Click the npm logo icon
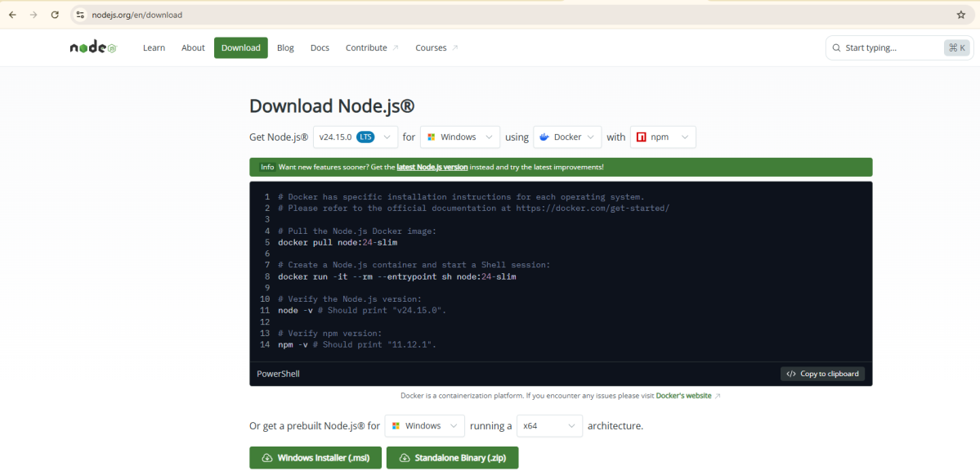The image size is (980, 476). [x=642, y=137]
